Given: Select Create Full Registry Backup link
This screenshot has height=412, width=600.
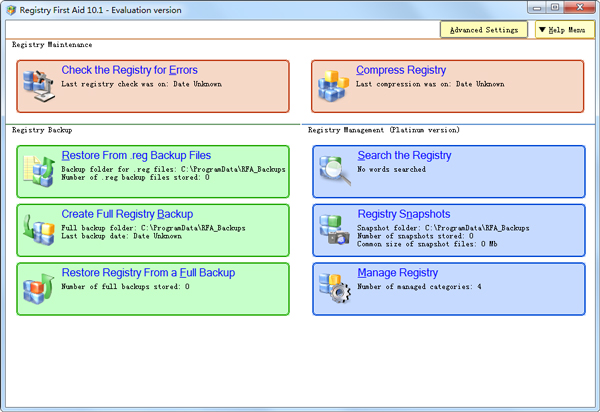Looking at the screenshot, I should pyautogui.click(x=127, y=214).
